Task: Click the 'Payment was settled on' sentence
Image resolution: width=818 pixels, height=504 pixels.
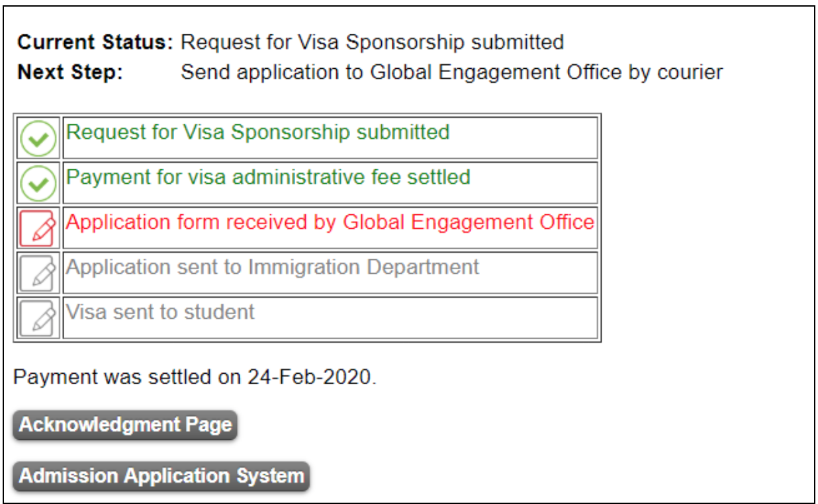Action: point(130,378)
